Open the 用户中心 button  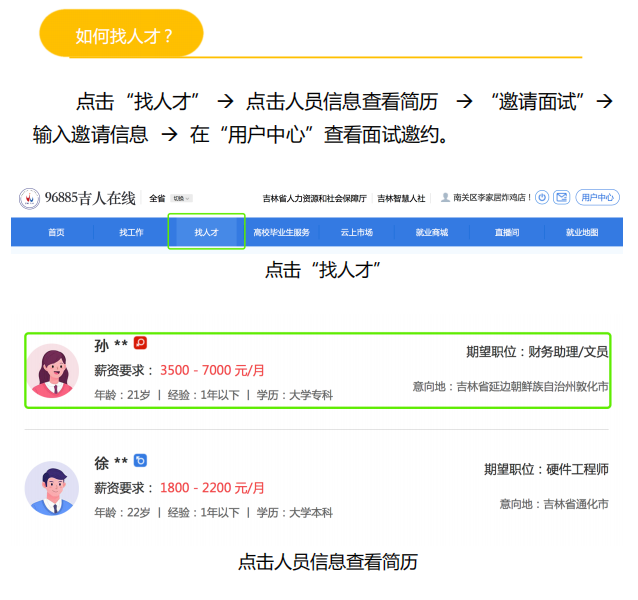[597, 198]
